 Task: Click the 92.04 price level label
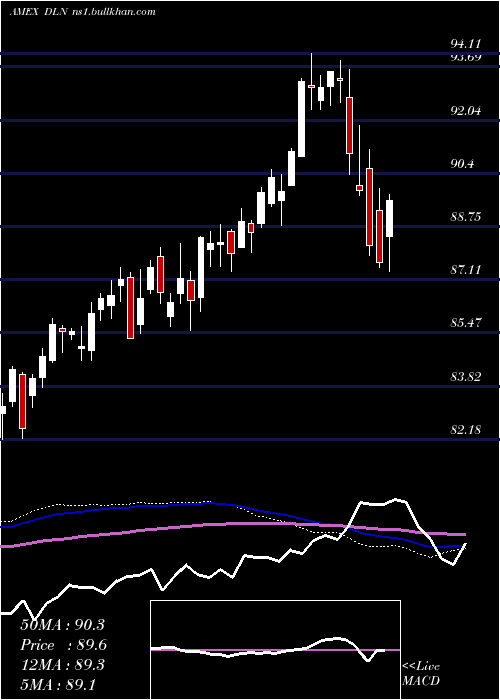tap(466, 110)
